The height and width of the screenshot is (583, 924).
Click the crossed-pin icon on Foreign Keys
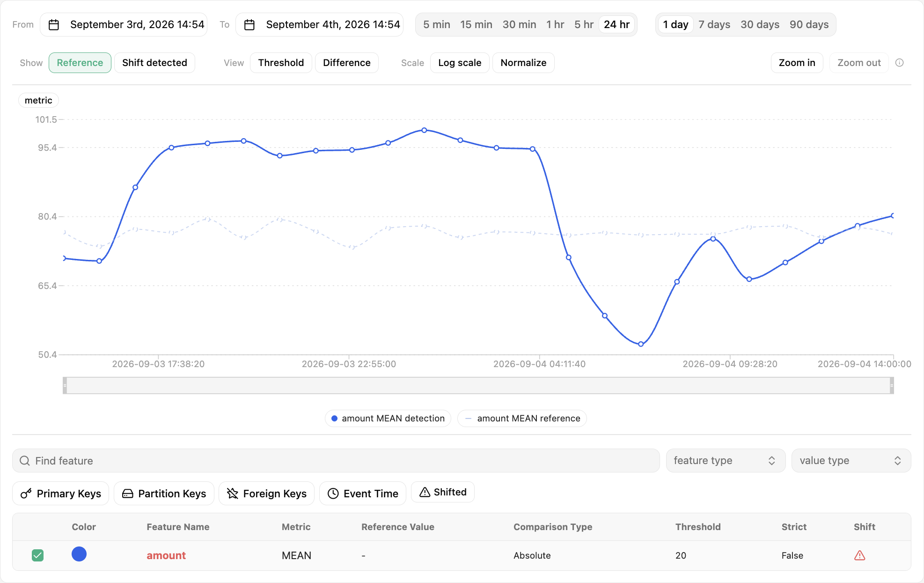tap(233, 494)
